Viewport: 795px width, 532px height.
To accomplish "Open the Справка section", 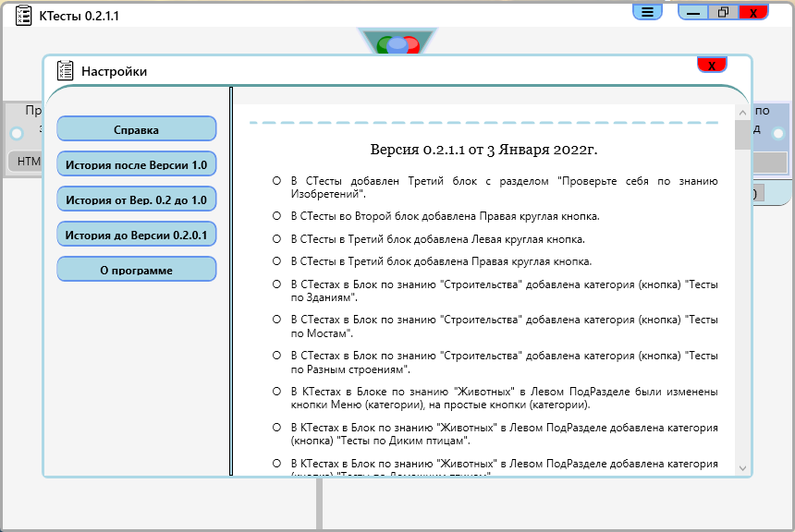I will pos(137,129).
